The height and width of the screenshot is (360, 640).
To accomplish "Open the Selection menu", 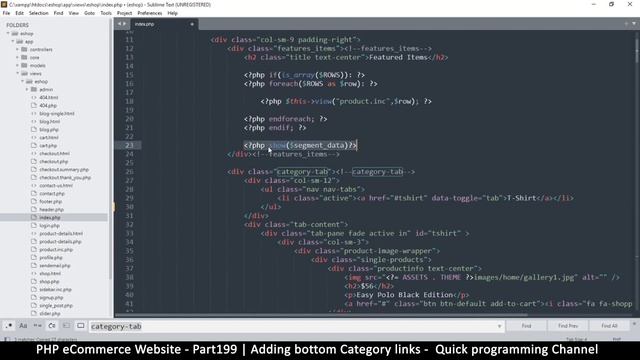I will pos(38,13).
